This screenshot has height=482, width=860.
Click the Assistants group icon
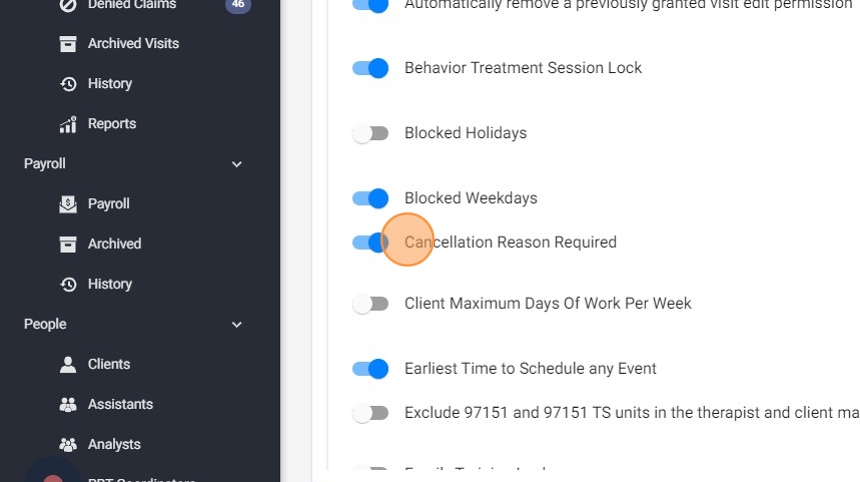pyautogui.click(x=68, y=404)
